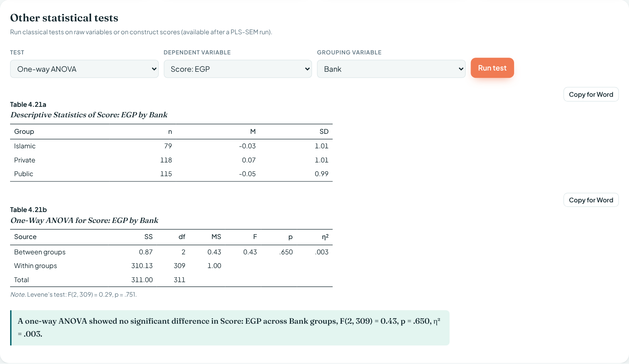Open the Test dropdown showing One-way ANOVA

(84, 69)
